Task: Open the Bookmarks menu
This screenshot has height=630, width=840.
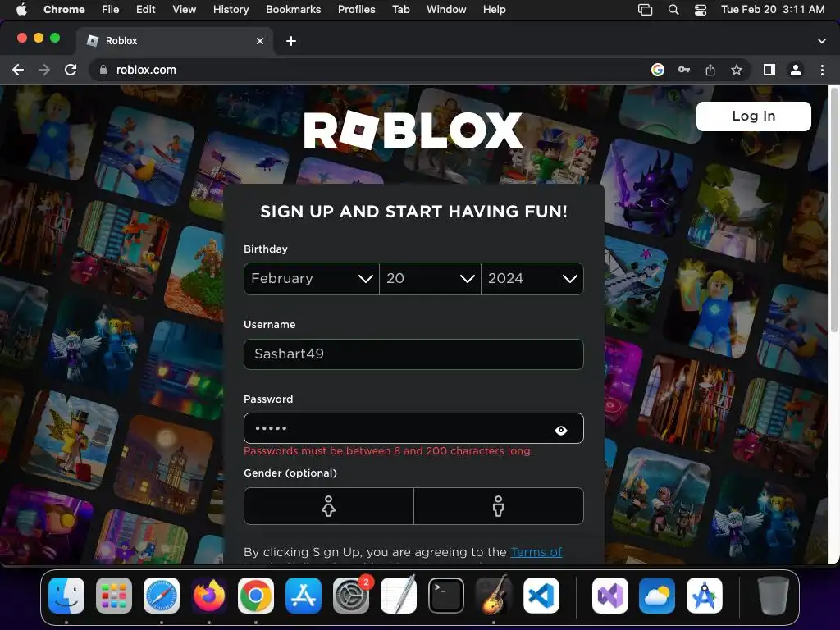Action: coord(293,9)
